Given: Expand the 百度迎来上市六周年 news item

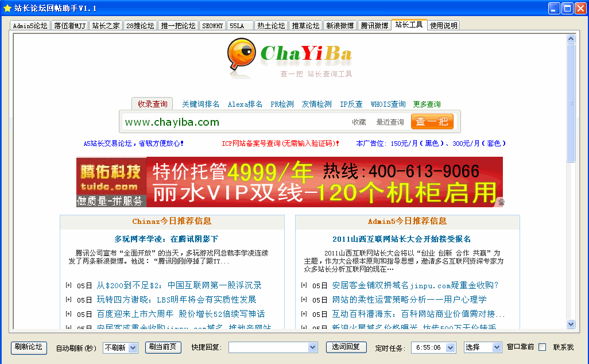Looking at the screenshot, I should [x=68, y=313].
